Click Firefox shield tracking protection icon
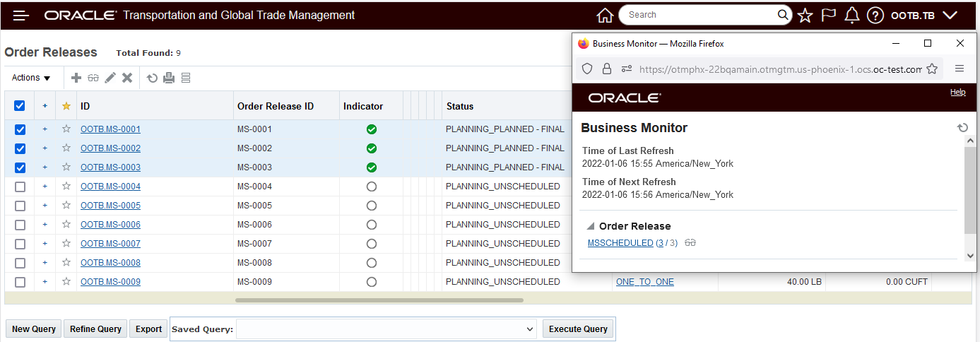This screenshot has width=980, height=342. [586, 69]
